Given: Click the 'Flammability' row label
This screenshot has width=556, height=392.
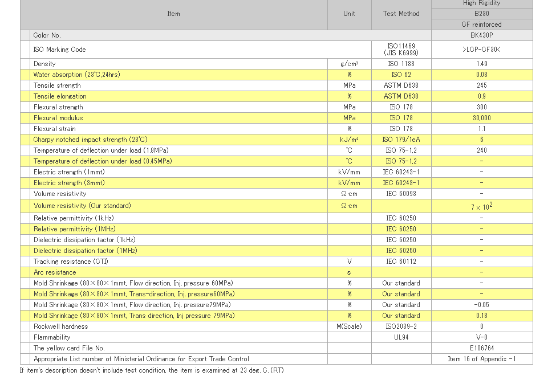Looking at the screenshot, I should (x=52, y=337).
